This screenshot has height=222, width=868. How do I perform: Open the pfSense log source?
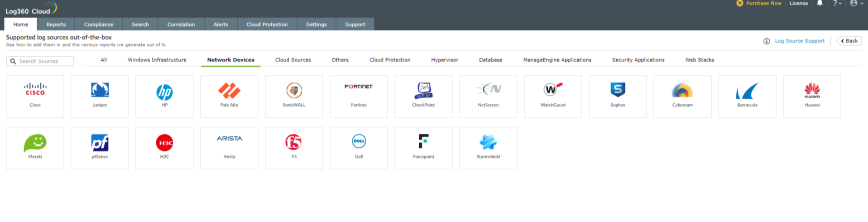[x=100, y=148]
